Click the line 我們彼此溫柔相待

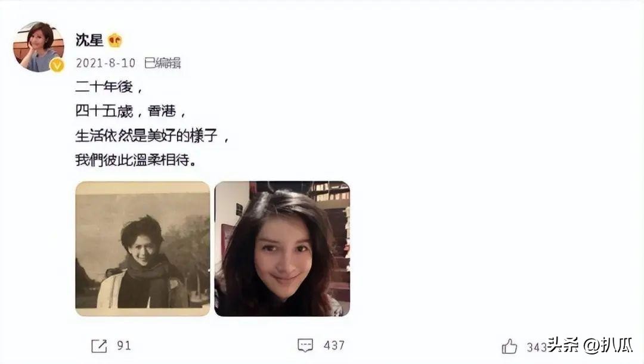(x=136, y=160)
